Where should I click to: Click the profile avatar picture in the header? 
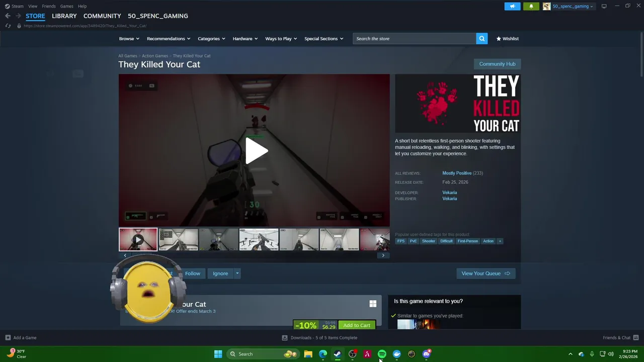[x=546, y=6]
